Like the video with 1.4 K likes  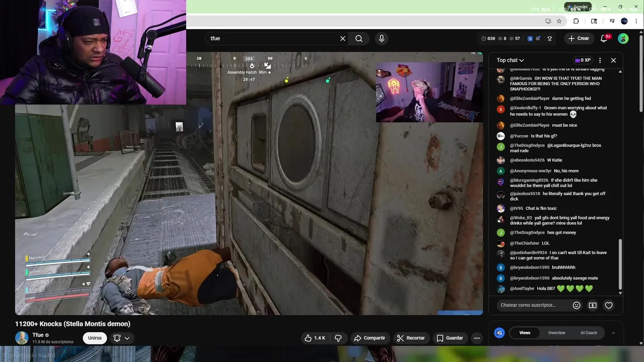coord(314,338)
